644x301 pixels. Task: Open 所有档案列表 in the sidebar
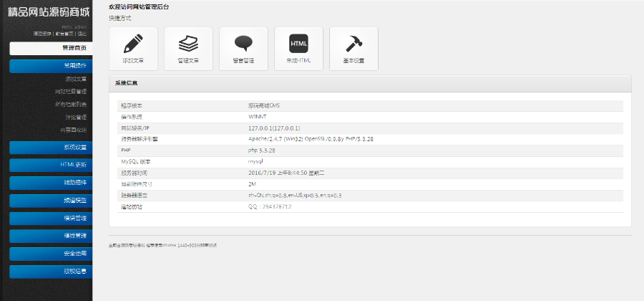click(71, 105)
